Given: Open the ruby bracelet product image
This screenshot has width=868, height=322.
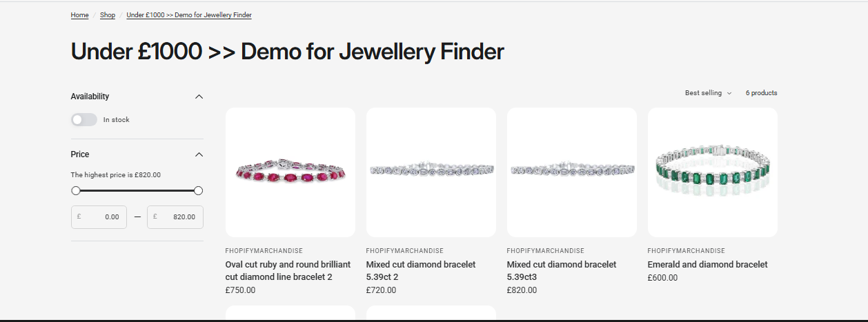Looking at the screenshot, I should tap(290, 172).
